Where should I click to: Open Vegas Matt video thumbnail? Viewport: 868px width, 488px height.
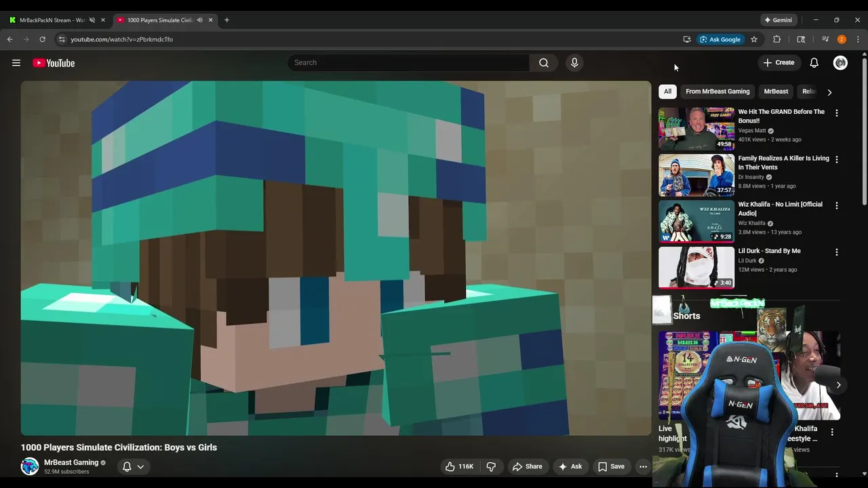click(x=696, y=129)
